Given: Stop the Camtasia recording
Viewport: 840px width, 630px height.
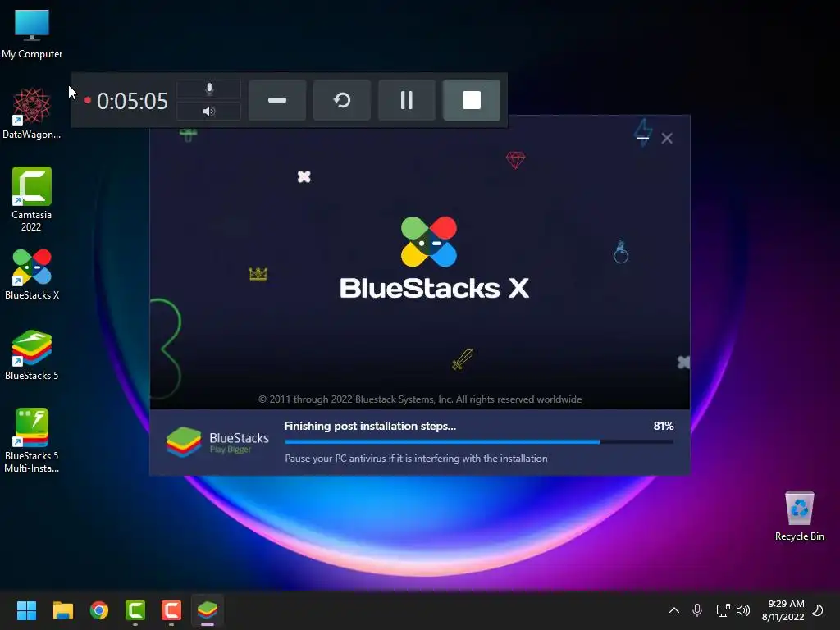Looking at the screenshot, I should tap(472, 100).
